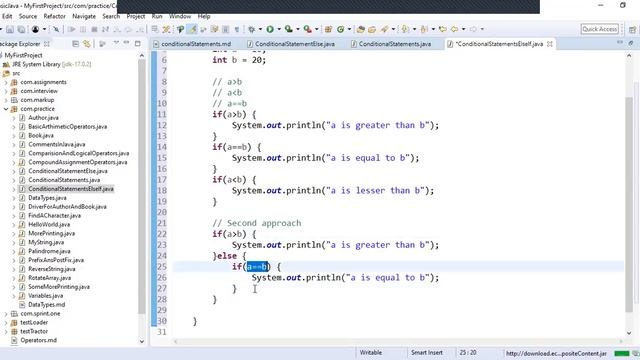Go to Last Edit Location icon
Viewport: 640px width, 360px height.
click(442, 29)
